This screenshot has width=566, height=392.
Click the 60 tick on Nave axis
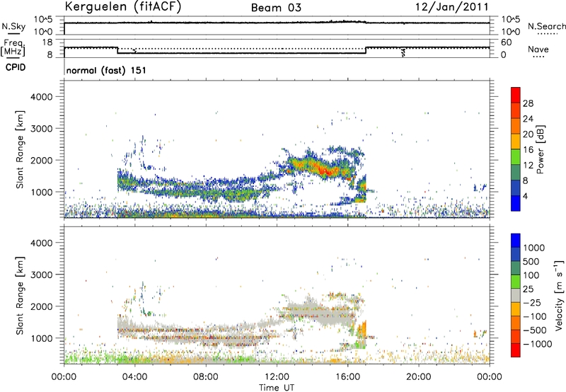pos(506,42)
